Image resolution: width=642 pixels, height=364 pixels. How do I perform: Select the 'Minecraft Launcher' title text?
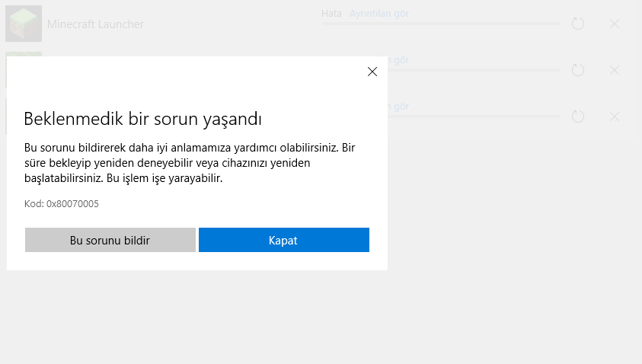click(95, 24)
